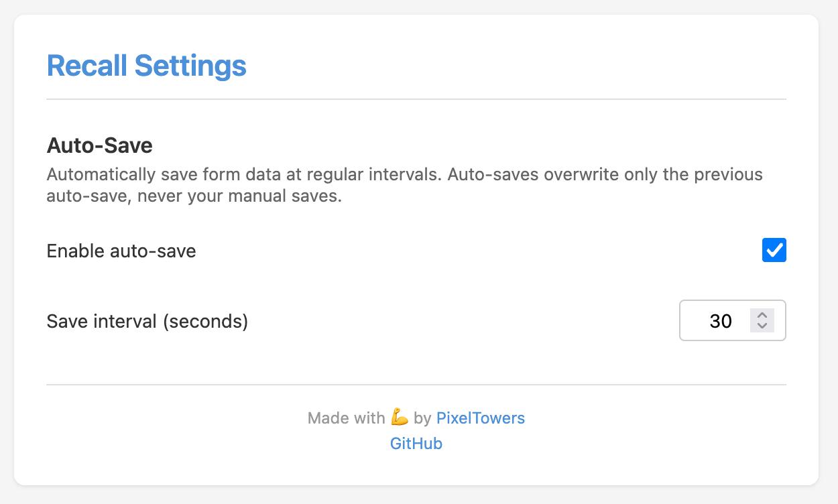The image size is (838, 504).
Task: Click the stepper down arrow to decrease interval
Action: pyautogui.click(x=762, y=325)
